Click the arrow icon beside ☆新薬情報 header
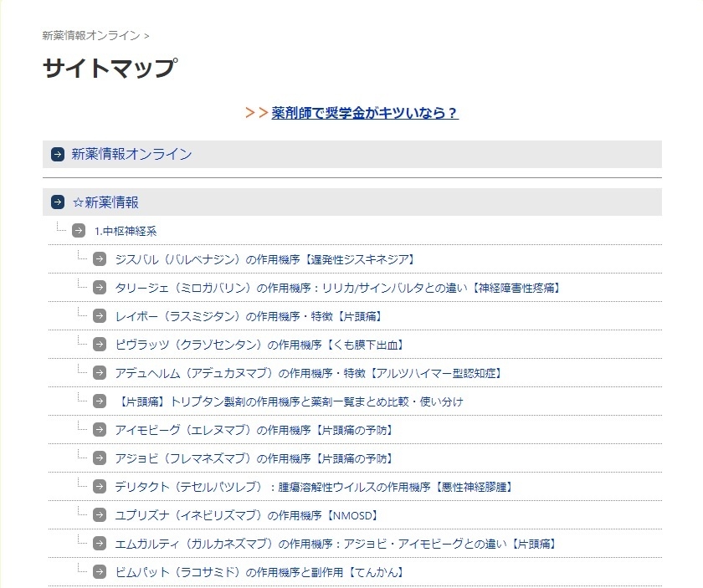 [57, 202]
